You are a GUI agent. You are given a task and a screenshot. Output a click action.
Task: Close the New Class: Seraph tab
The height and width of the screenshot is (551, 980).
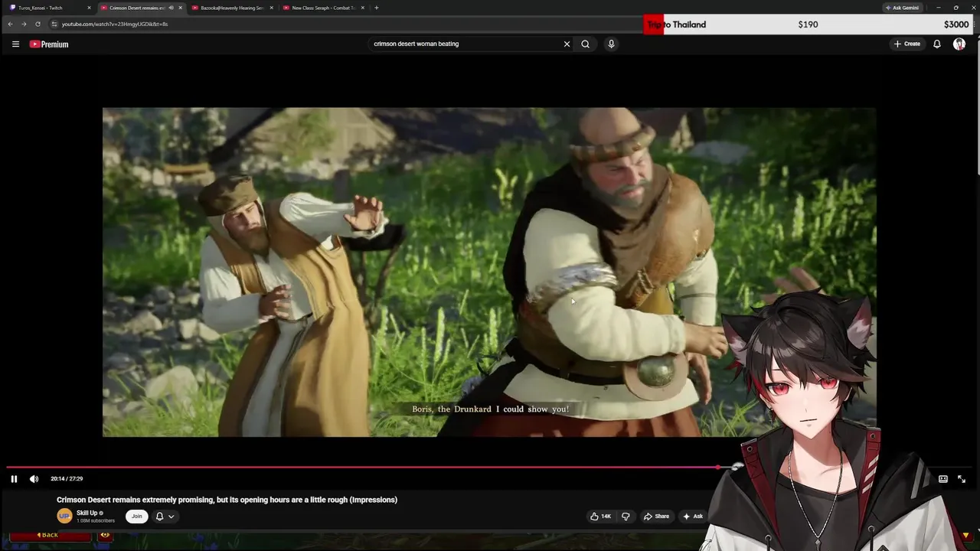362,8
